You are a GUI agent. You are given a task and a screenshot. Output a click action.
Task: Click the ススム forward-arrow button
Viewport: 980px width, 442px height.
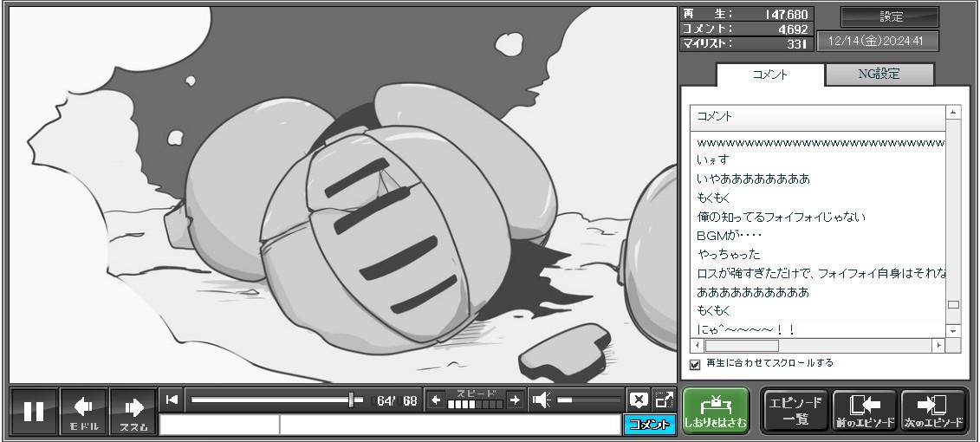click(x=133, y=411)
